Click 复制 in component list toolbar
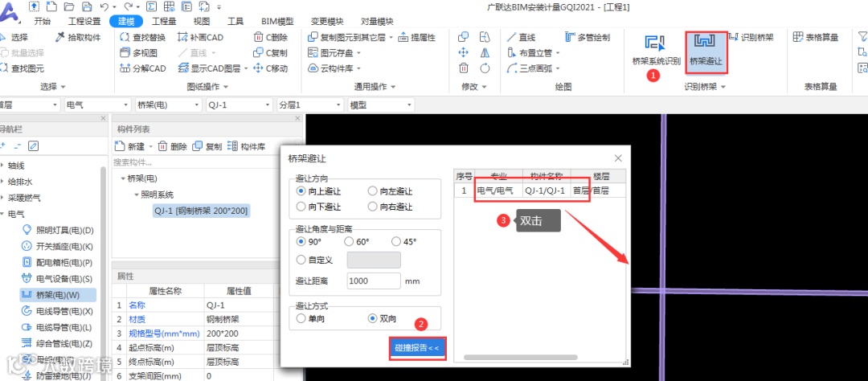This screenshot has height=381, width=868. [x=207, y=147]
